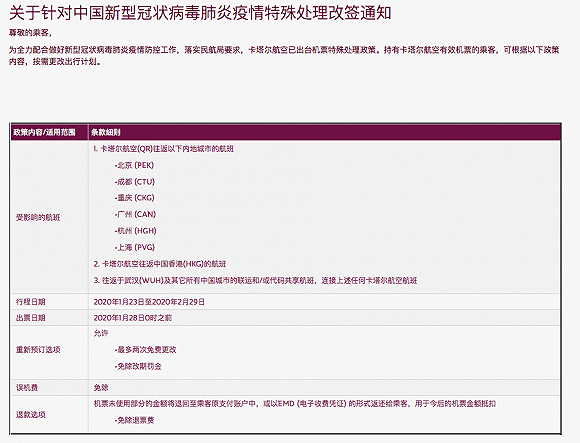Click the 成都 (CTU) list entry
Viewport: 580px width, 443px height.
[x=135, y=182]
